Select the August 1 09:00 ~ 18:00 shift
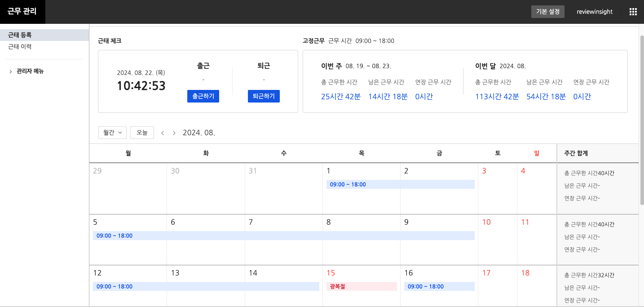The image size is (644, 308). (x=400, y=184)
